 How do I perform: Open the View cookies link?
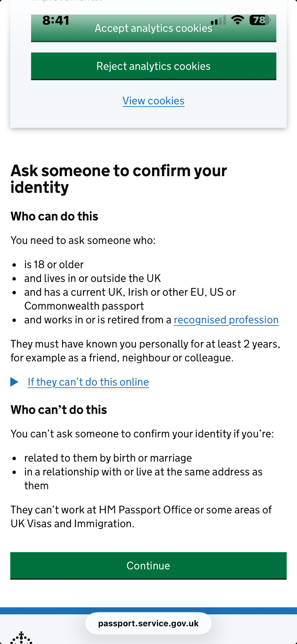pyautogui.click(x=153, y=101)
